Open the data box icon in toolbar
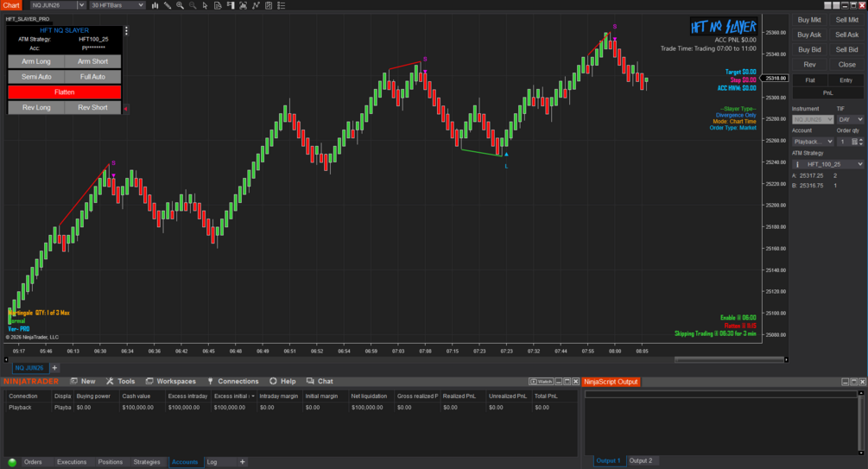 click(218, 5)
